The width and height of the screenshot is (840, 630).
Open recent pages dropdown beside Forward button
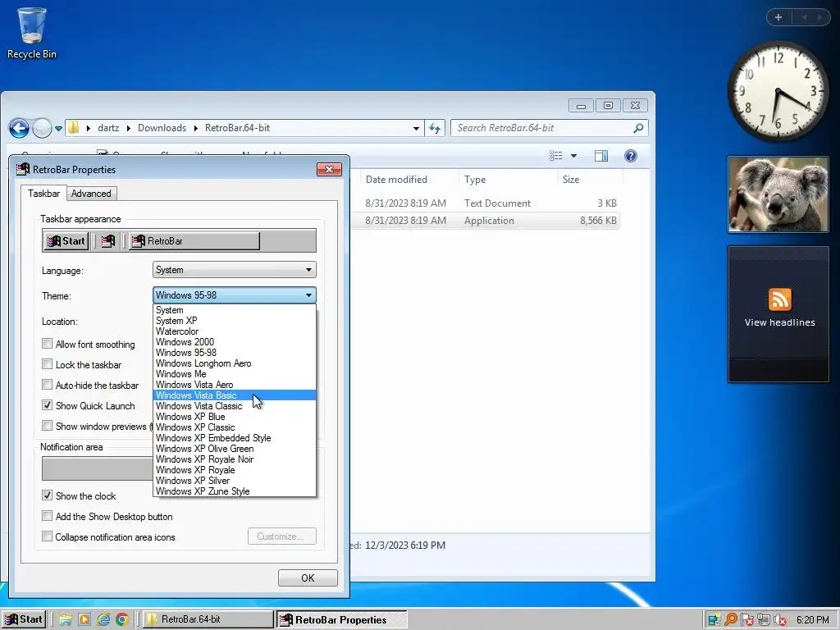(x=58, y=129)
